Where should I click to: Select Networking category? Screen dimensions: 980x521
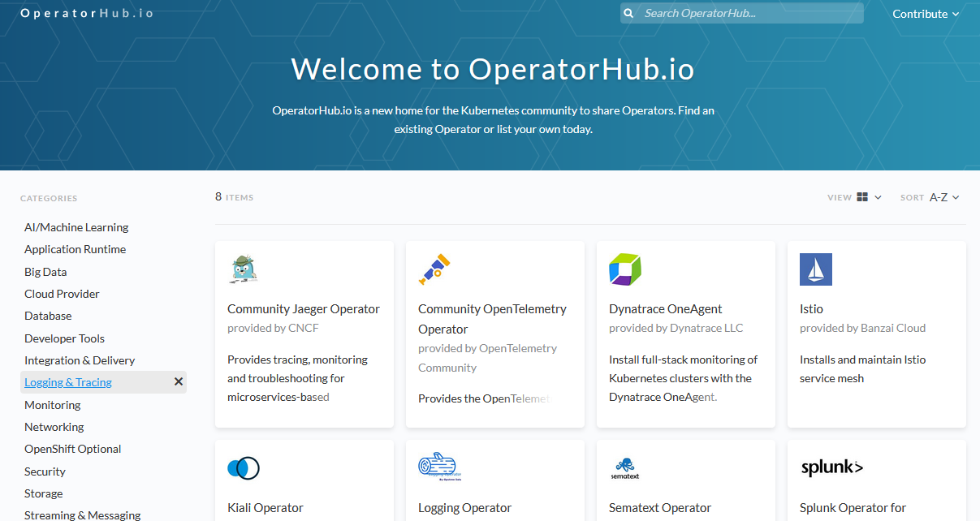pyautogui.click(x=54, y=427)
